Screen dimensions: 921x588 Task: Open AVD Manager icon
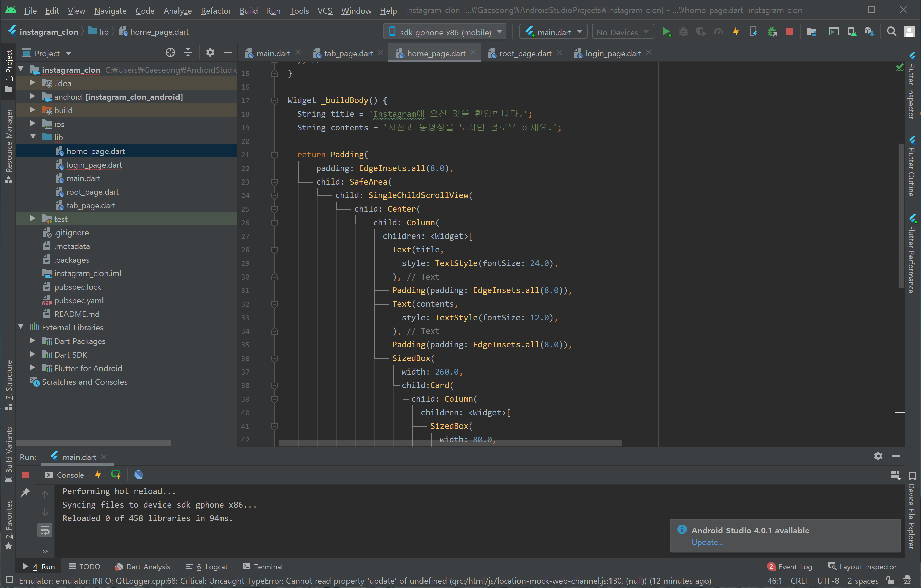pyautogui.click(x=852, y=32)
